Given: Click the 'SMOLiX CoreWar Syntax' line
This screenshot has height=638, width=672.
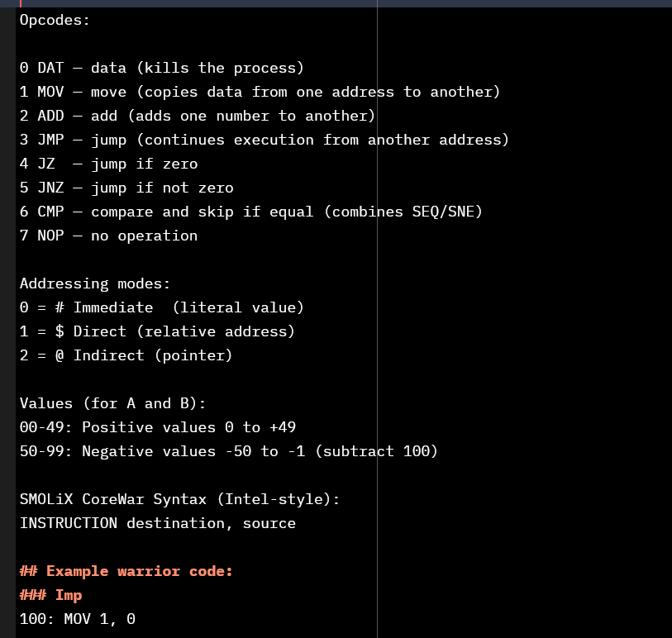Looking at the screenshot, I should pos(179,499).
